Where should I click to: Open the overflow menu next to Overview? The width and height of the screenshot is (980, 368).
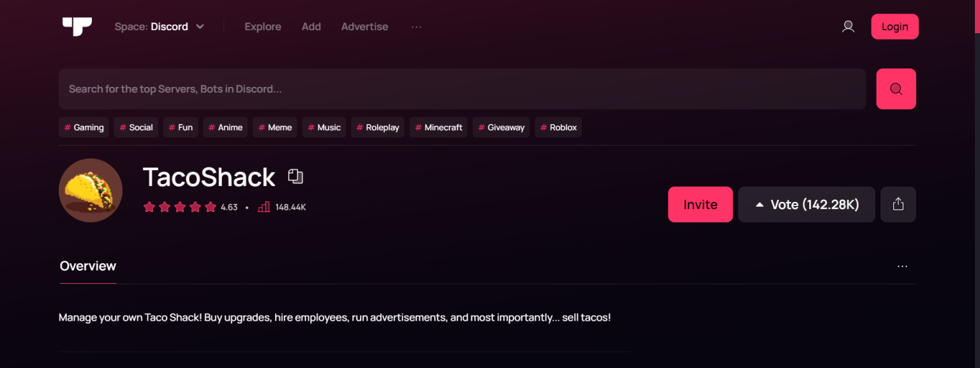(902, 266)
